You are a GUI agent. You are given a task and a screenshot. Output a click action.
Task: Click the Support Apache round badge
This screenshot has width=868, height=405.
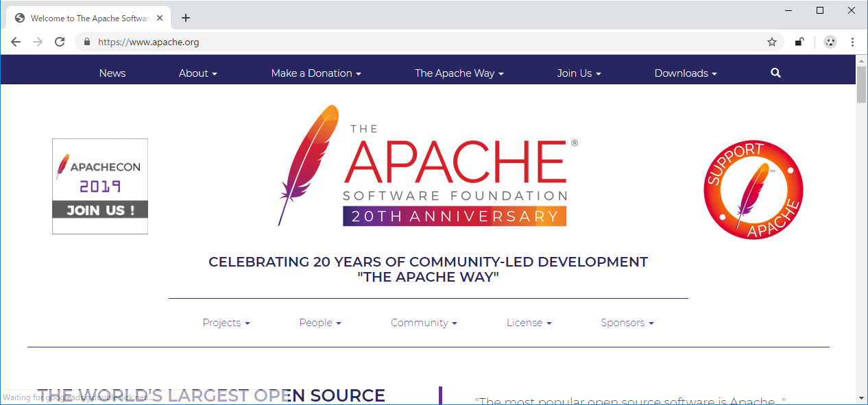click(753, 190)
